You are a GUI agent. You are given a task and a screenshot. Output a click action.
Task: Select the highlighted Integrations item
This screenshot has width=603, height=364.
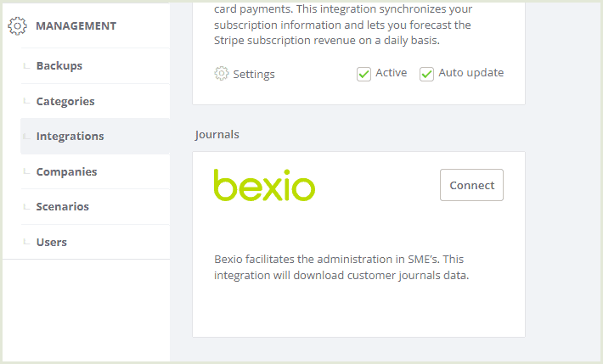[x=95, y=137]
